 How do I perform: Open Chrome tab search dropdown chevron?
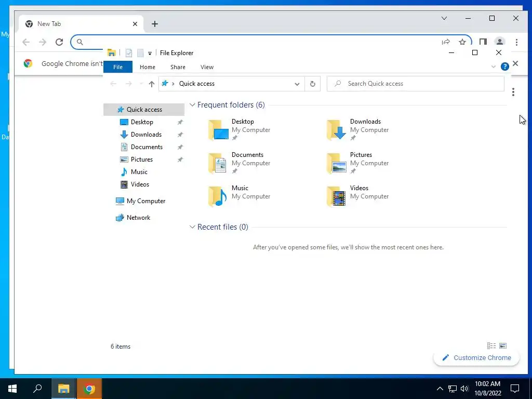click(444, 18)
